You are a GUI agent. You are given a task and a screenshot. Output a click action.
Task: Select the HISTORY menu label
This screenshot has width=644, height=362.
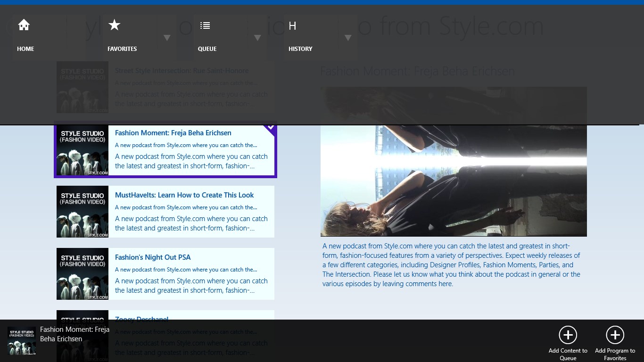(x=300, y=49)
